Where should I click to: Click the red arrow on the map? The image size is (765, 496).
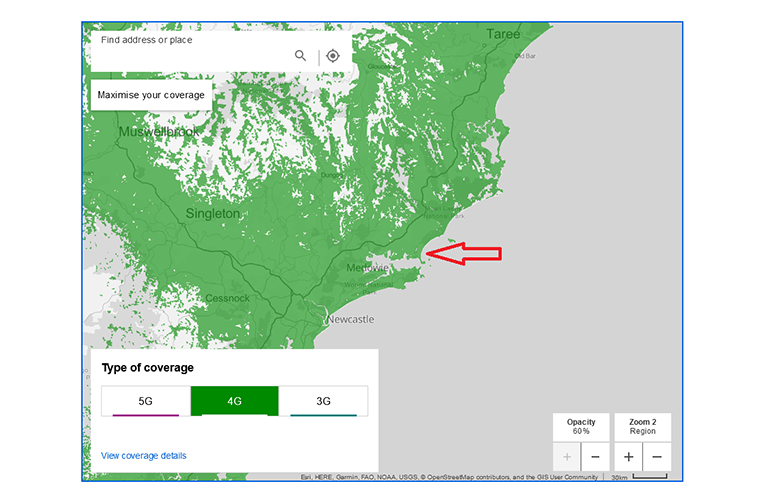pos(464,255)
